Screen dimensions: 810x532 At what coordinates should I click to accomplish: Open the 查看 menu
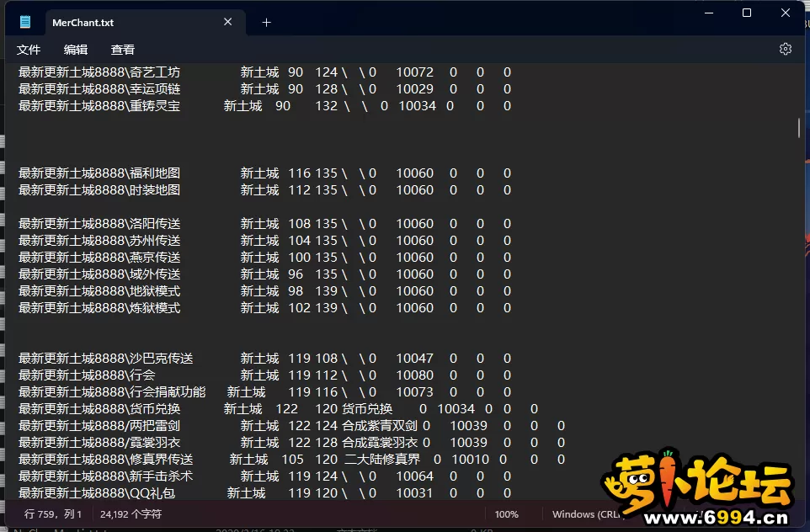coord(122,50)
